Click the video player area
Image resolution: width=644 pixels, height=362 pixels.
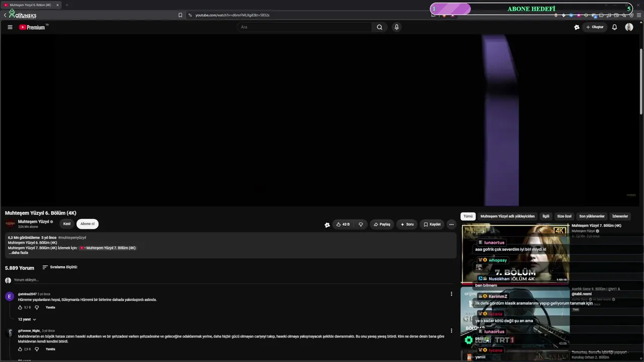click(x=319, y=120)
